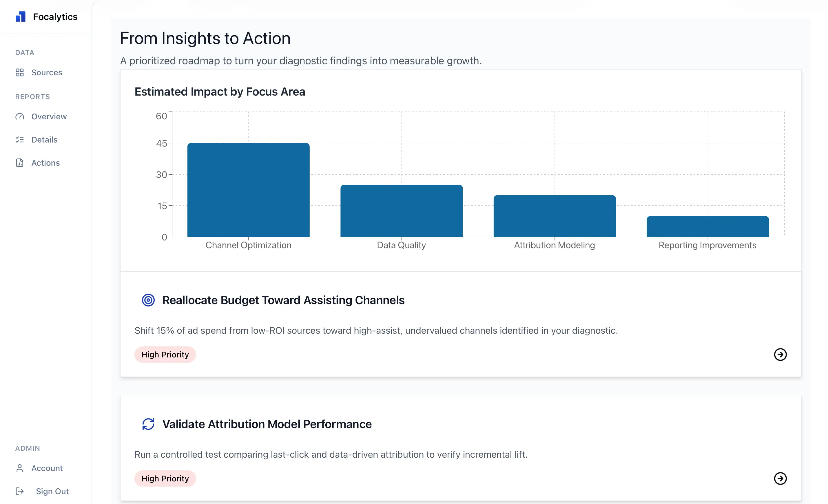
Task: Click the Focalytics logo icon
Action: pyautogui.click(x=20, y=16)
